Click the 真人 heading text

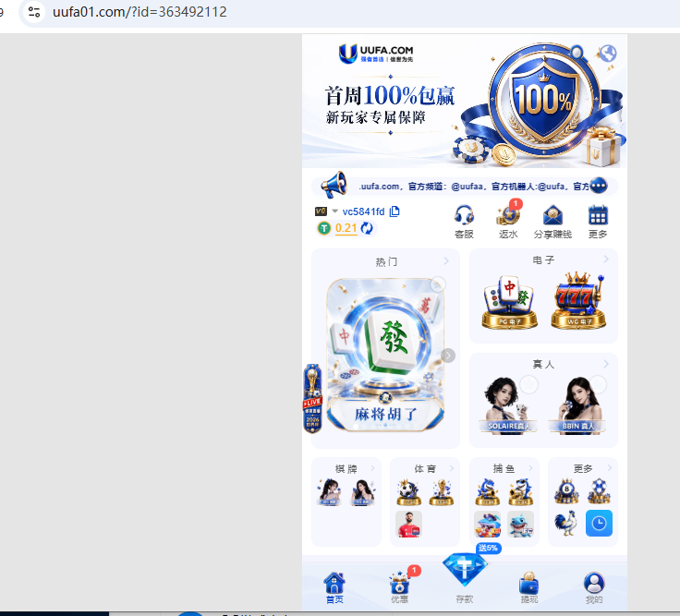pyautogui.click(x=543, y=364)
